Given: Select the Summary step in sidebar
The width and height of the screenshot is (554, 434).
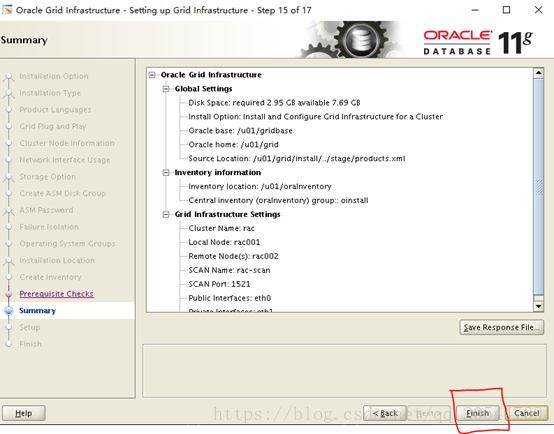Looking at the screenshot, I should (37, 311).
